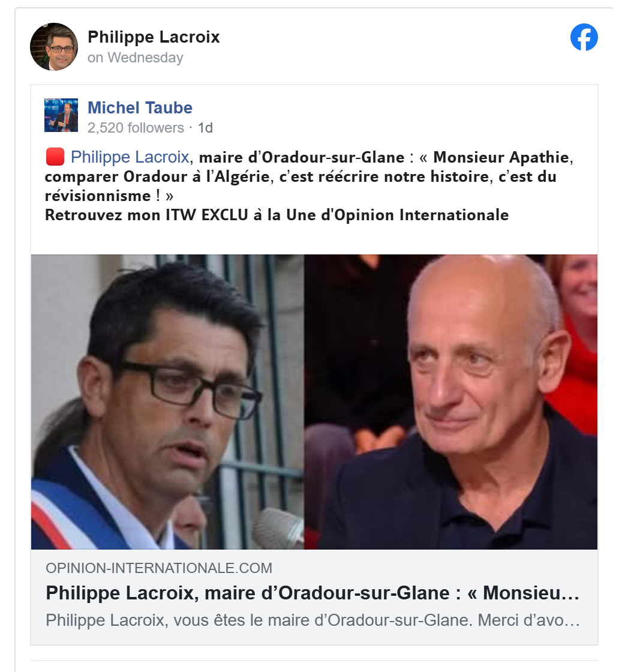Viewport: 625px width, 672px height.
Task: Open article via bold headline below image
Action: point(312,593)
